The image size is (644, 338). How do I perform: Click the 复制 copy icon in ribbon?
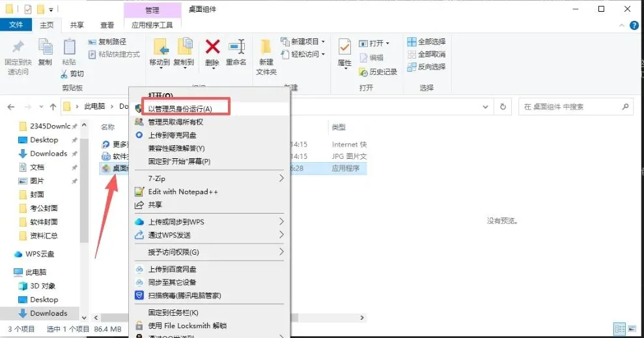coord(45,47)
